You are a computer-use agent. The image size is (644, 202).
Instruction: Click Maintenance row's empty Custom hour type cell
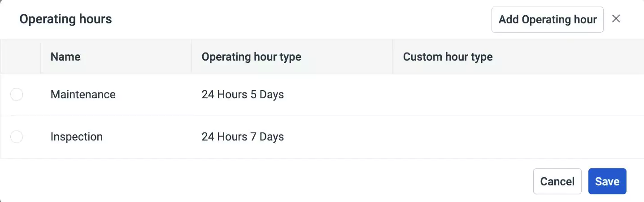[516, 95]
